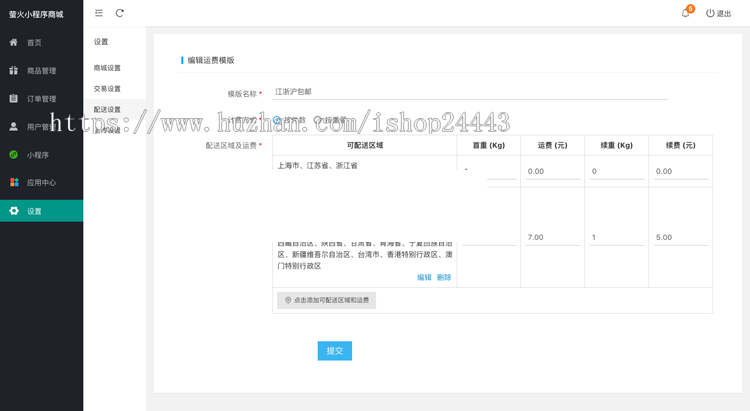Click the 退出 logout text
The image size is (750, 411).
pos(724,13)
